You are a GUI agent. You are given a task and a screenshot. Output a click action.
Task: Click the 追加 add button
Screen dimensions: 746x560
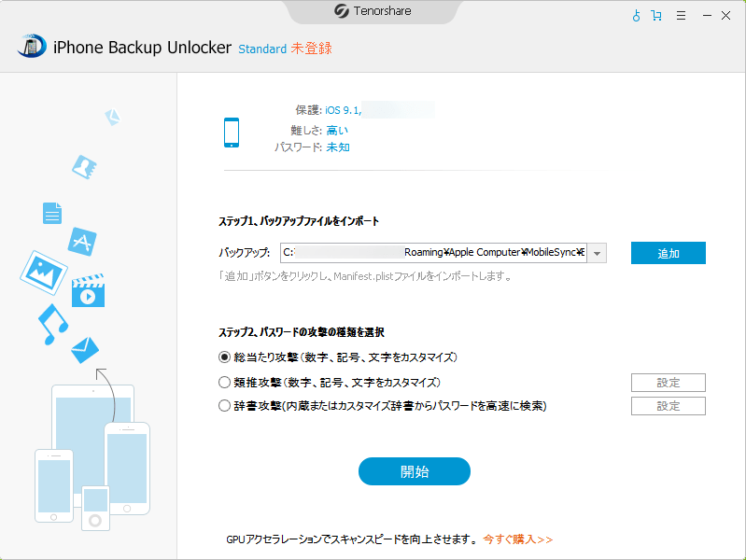point(668,253)
